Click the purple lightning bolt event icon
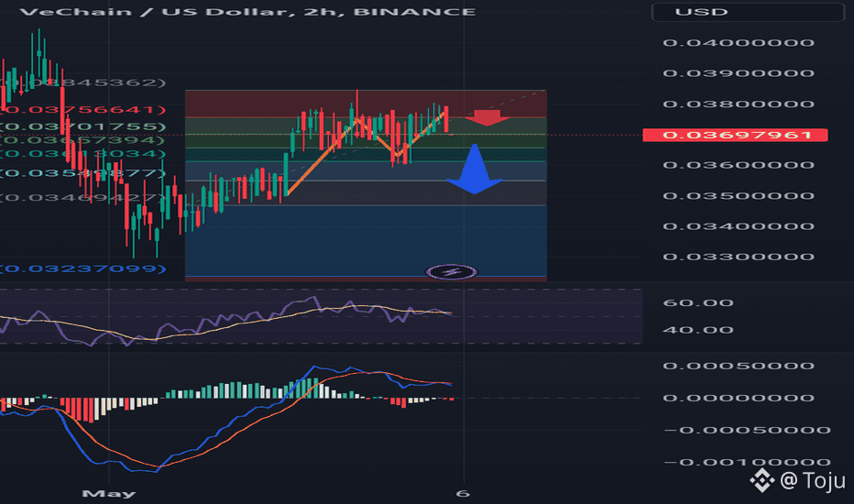Image resolution: width=854 pixels, height=504 pixels. pyautogui.click(x=452, y=272)
